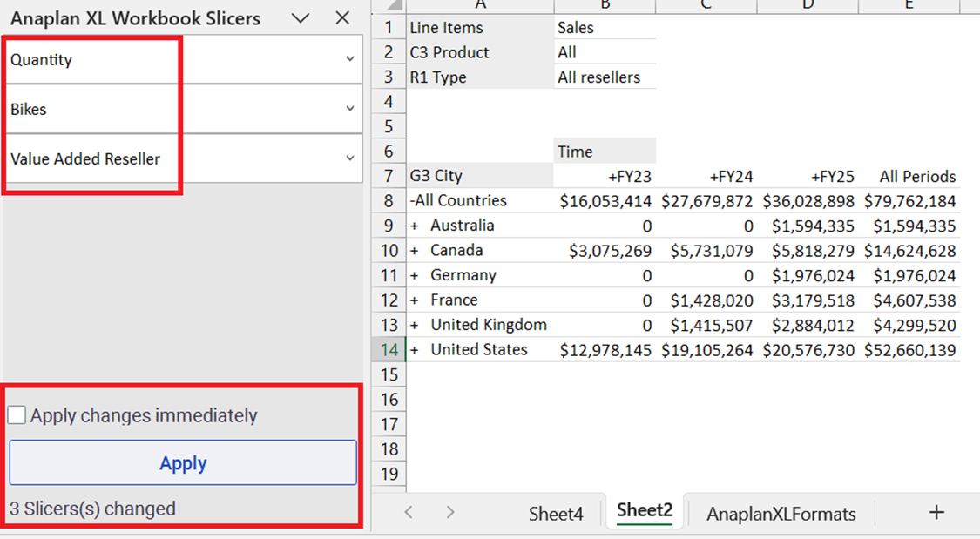Select row 14 header
Screen dimensions: 980x539
[x=388, y=350]
